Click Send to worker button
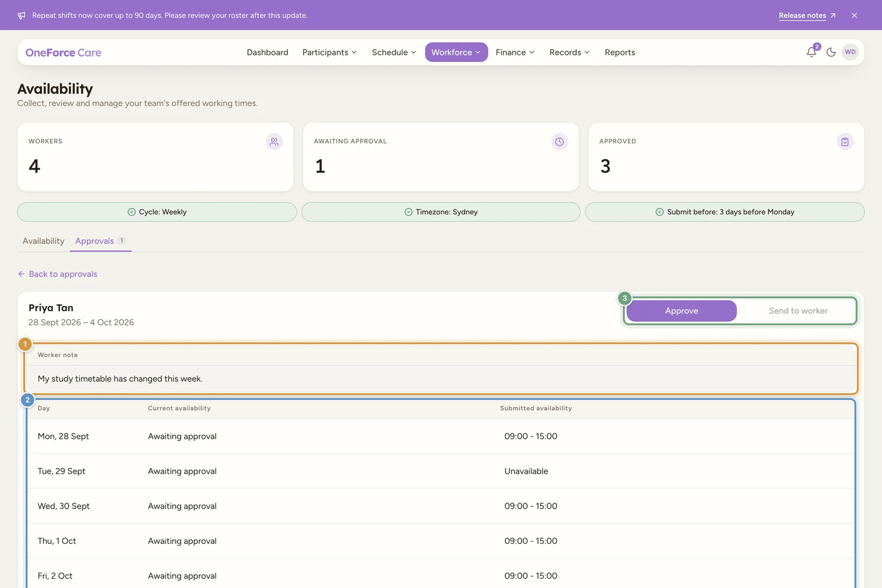This screenshot has height=588, width=882. [x=798, y=311]
